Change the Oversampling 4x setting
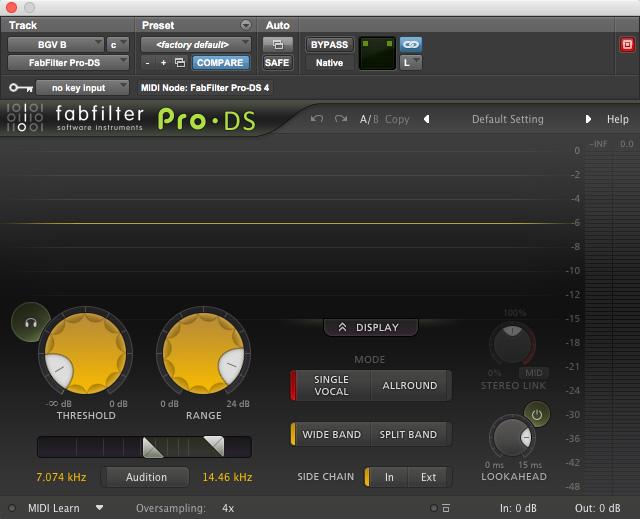This screenshot has width=640, height=519. tap(228, 508)
